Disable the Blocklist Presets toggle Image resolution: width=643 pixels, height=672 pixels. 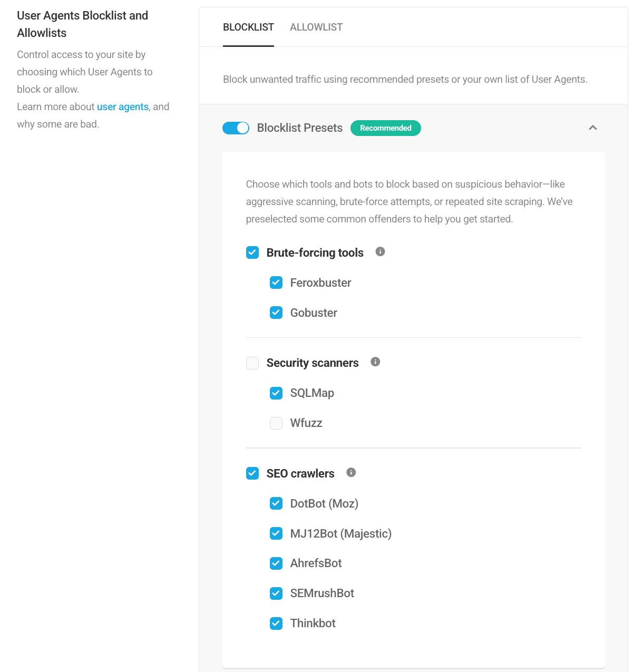(x=236, y=128)
